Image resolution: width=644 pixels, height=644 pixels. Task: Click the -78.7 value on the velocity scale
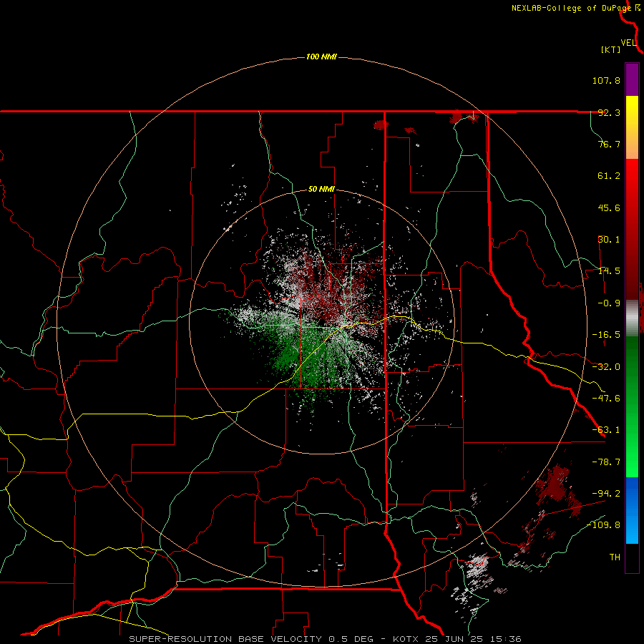[606, 462]
